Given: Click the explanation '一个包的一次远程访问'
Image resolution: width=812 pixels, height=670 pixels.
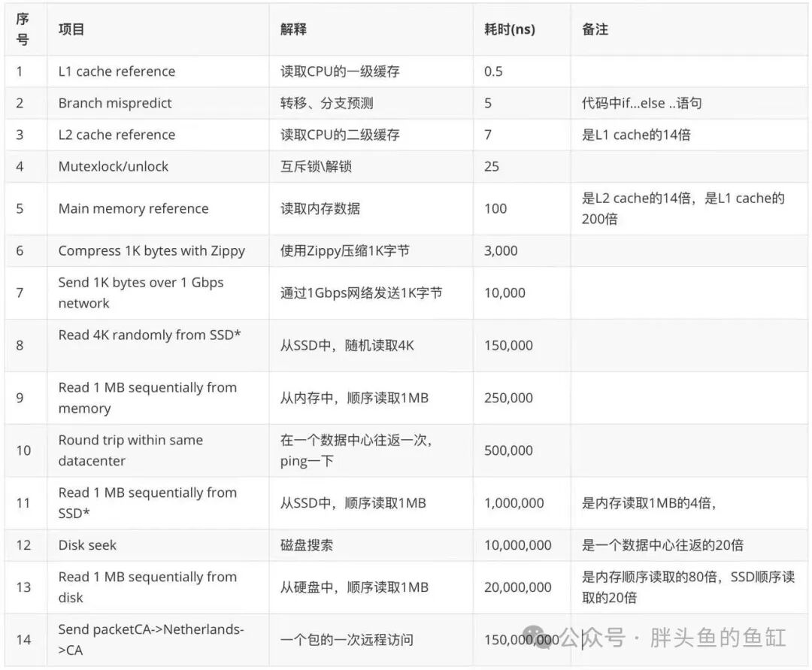Looking at the screenshot, I should coord(347,640).
